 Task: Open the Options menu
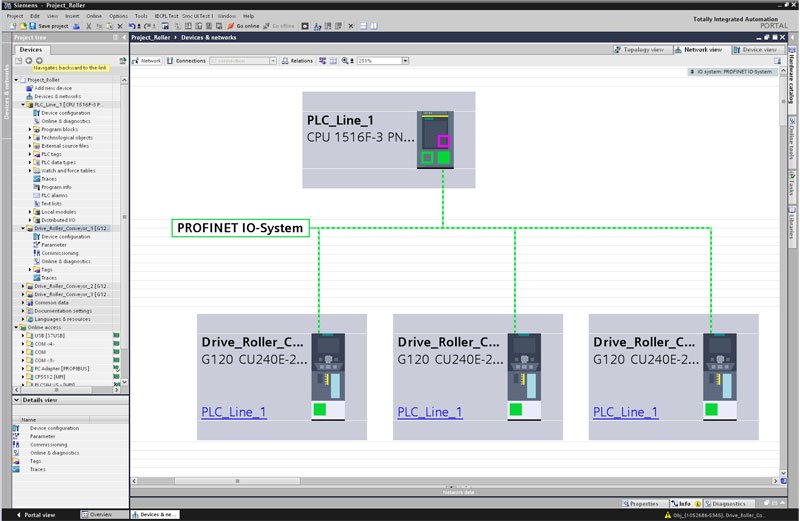point(118,16)
